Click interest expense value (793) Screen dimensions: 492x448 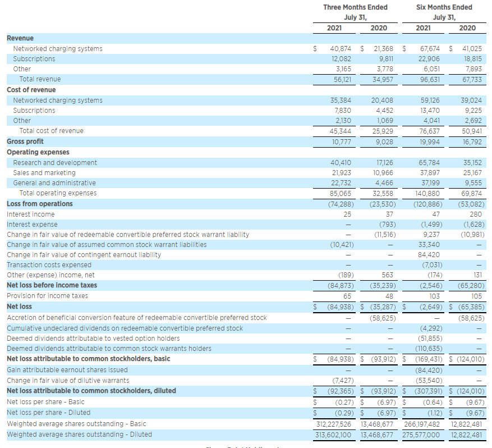click(x=387, y=225)
